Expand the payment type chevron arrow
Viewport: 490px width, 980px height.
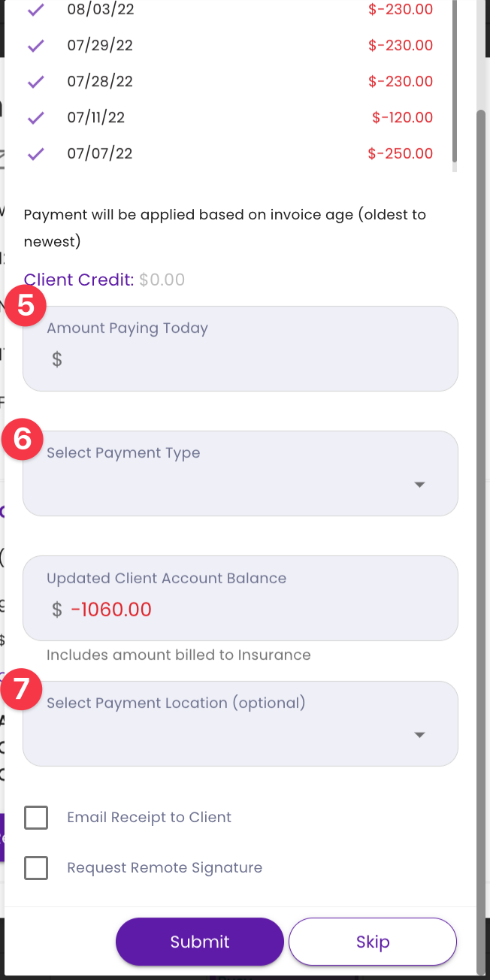[x=419, y=485]
